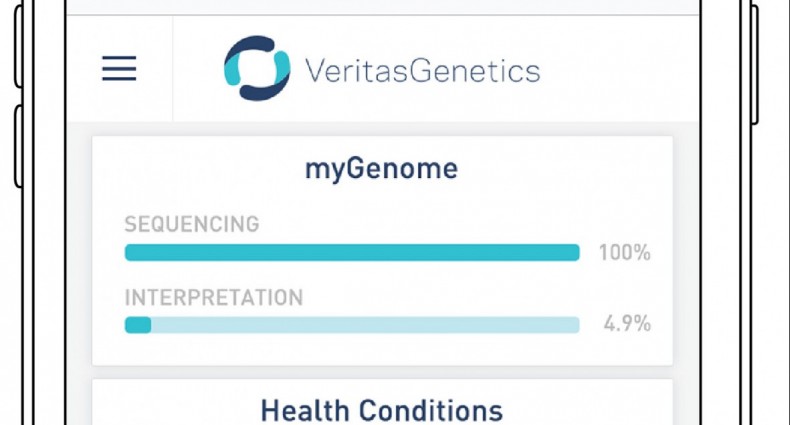Open the Health Conditions section heading
The image size is (790, 425).
tap(381, 410)
